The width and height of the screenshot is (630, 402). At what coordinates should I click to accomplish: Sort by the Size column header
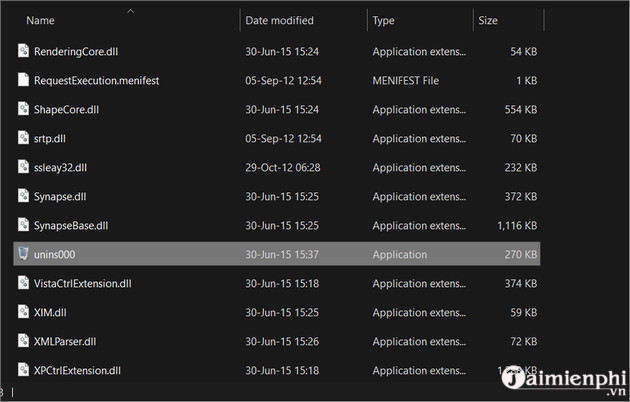(x=488, y=20)
